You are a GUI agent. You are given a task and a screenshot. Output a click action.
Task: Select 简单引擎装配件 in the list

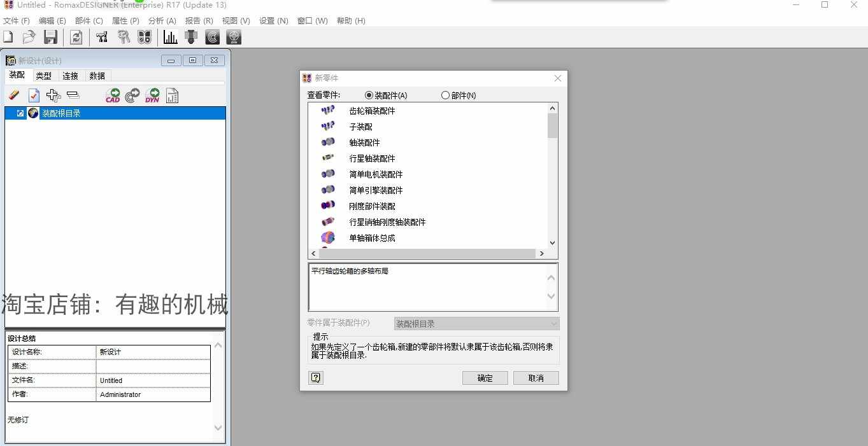pos(376,190)
